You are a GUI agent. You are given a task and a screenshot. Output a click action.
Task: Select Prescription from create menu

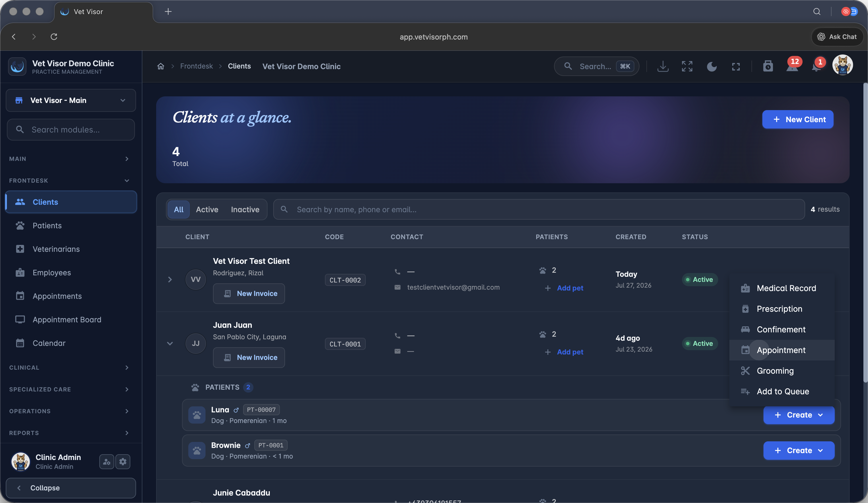click(782, 309)
